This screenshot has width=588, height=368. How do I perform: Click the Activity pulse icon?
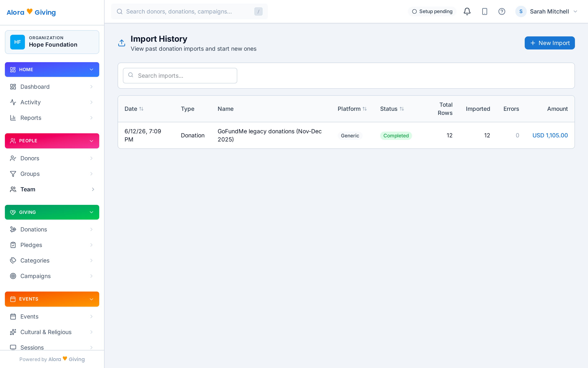tap(13, 102)
